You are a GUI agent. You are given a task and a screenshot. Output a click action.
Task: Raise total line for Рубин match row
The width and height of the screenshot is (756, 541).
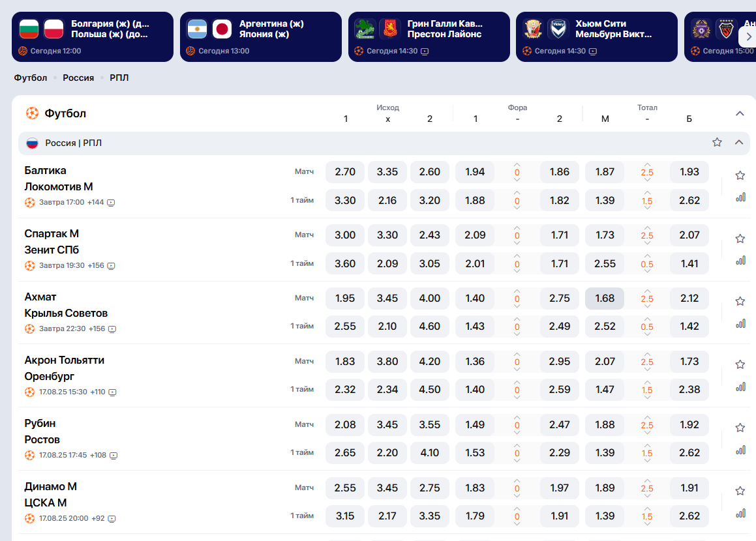coord(647,418)
